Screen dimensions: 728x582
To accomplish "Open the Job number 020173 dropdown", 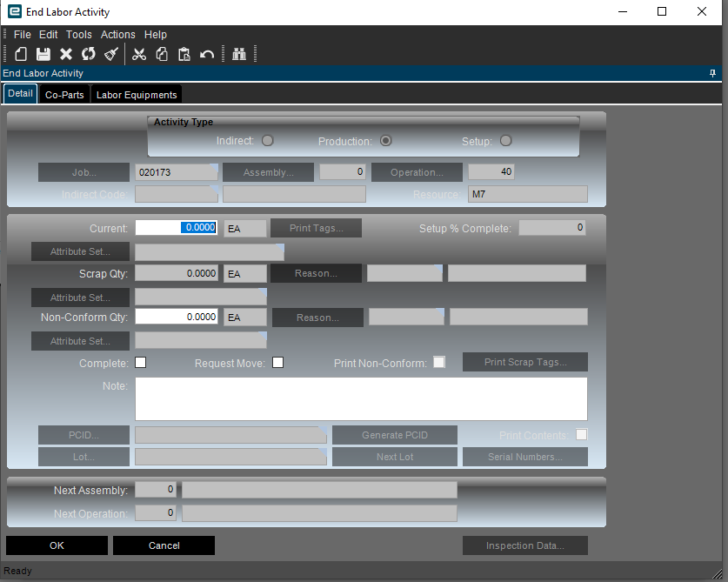I will pos(214,167).
